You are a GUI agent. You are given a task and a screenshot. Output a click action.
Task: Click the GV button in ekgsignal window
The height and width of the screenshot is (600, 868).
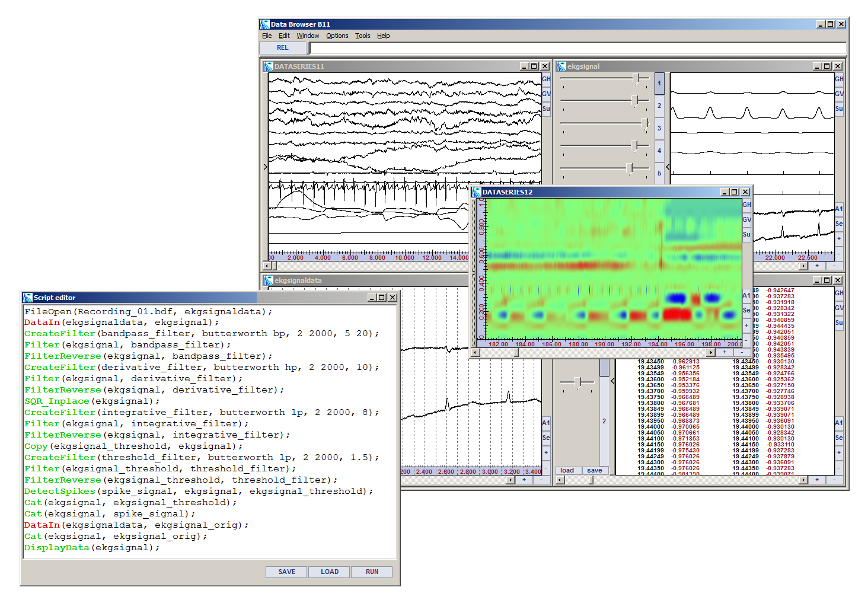(839, 94)
